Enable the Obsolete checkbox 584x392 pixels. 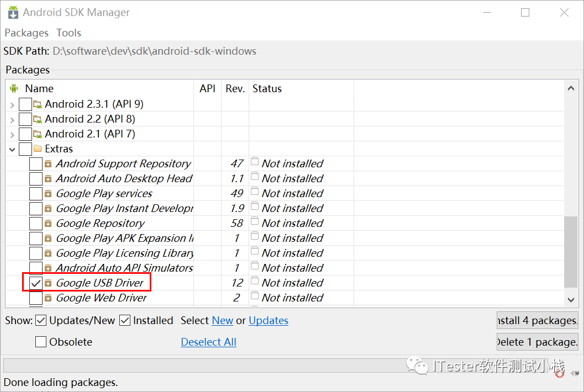[x=41, y=342]
